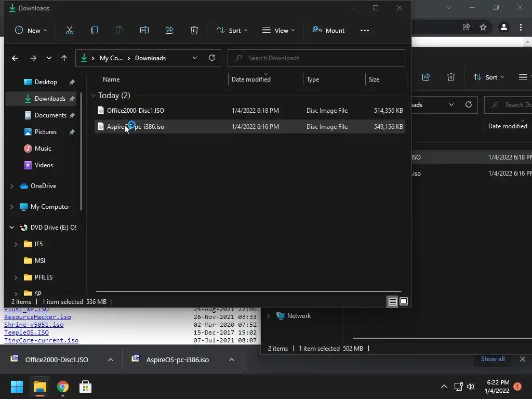Screen dimensions: 532x399
Task: Click My Co... breadcrumb in address bar
Action: tap(111, 58)
